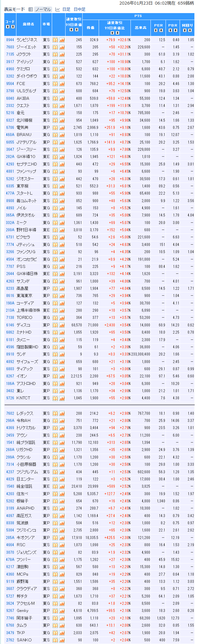Click the chart icon for キオクシア
This screenshot has width=199, height=644.
coord(62,538)
